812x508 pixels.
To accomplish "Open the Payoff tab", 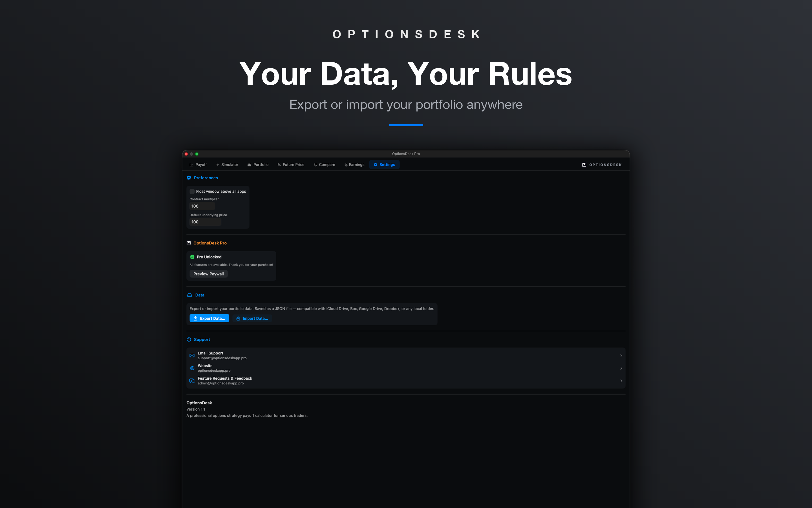I will 198,165.
